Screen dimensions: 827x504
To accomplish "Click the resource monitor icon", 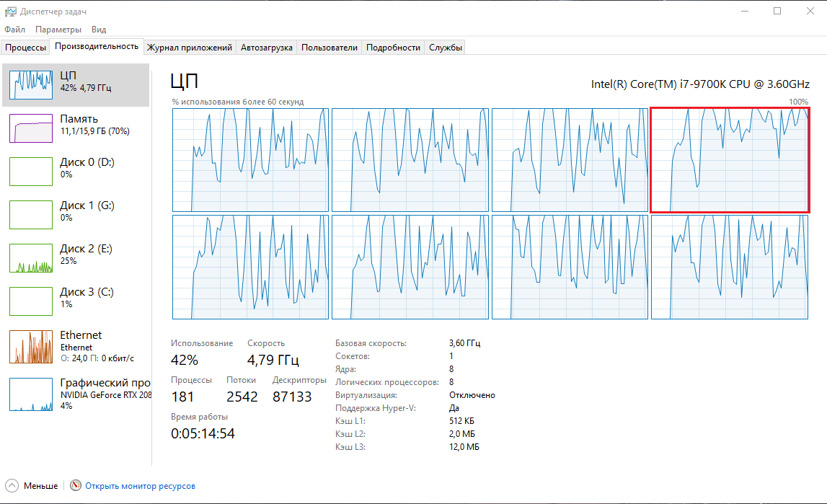I will tap(76, 486).
